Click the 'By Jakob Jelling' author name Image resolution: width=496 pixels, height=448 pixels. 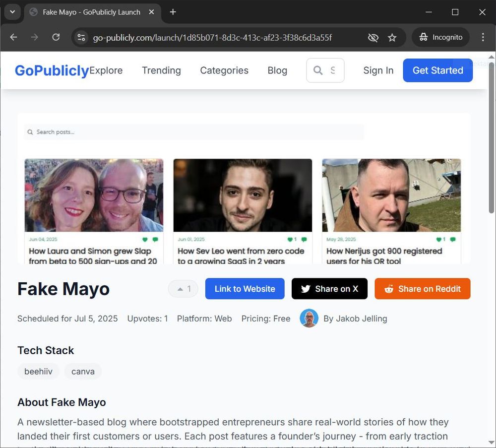pyautogui.click(x=355, y=319)
